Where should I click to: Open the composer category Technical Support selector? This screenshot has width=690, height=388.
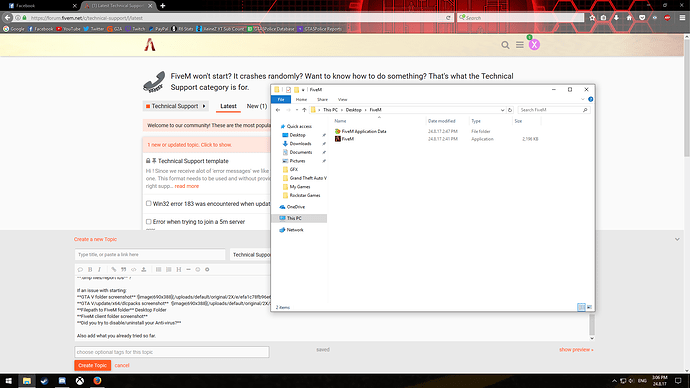251,255
